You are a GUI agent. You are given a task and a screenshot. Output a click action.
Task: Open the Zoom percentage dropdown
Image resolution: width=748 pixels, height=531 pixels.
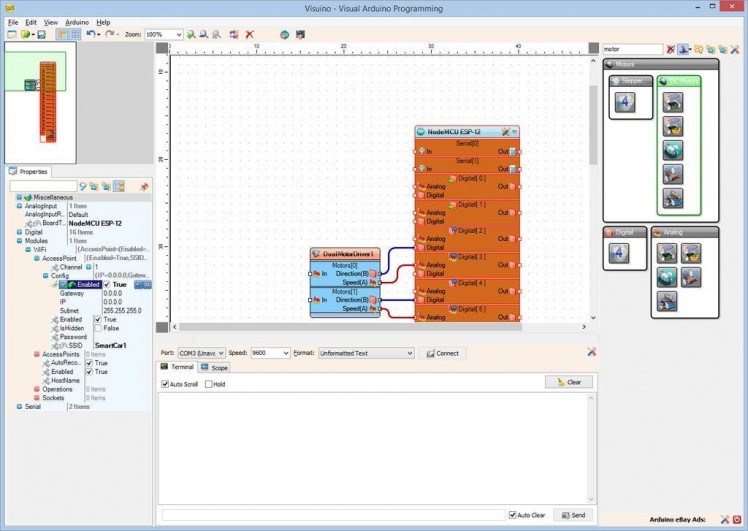tap(177, 34)
